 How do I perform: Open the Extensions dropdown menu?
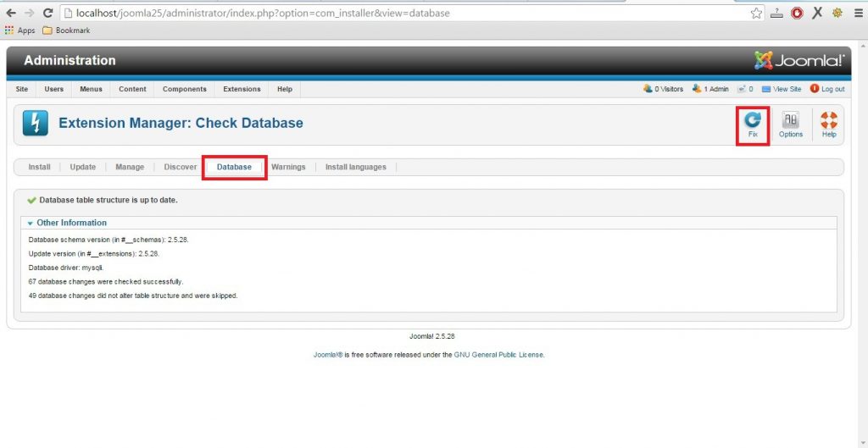coord(242,89)
